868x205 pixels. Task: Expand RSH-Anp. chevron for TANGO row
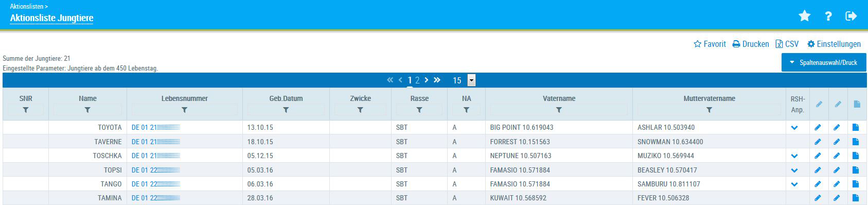click(794, 184)
